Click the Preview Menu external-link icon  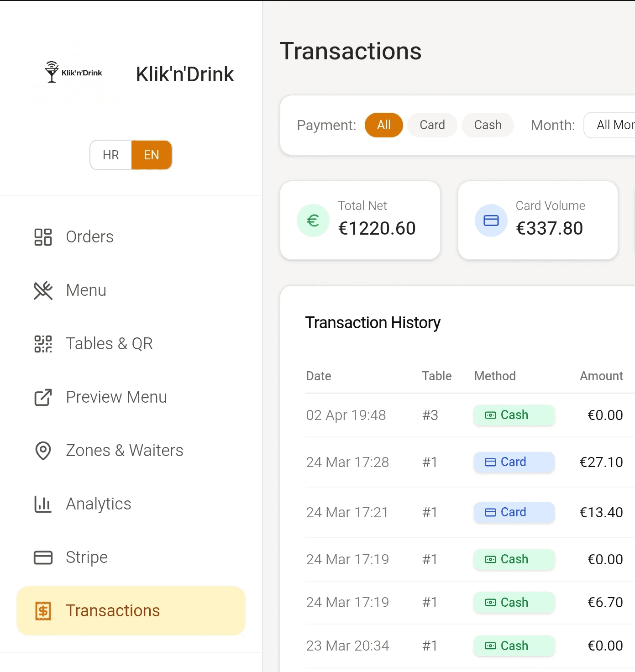click(43, 397)
